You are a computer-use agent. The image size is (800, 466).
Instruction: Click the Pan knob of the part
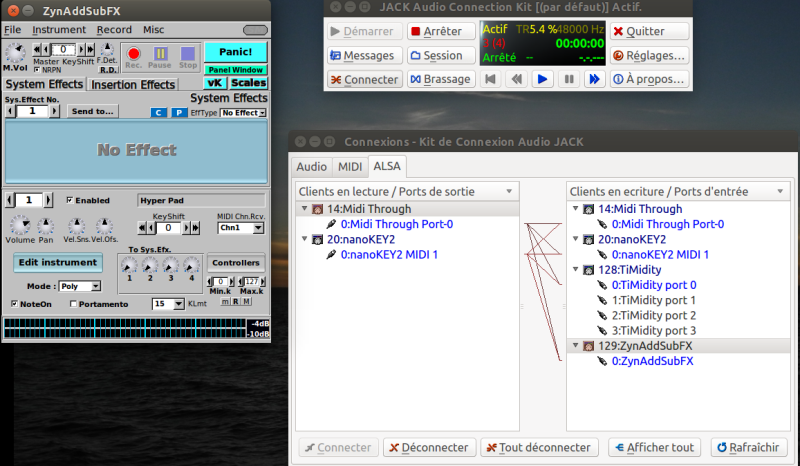coord(45,226)
